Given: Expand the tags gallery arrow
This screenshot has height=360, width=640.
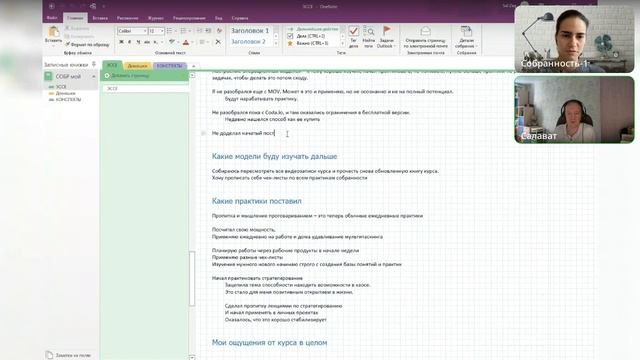Looking at the screenshot, I should point(342,44).
